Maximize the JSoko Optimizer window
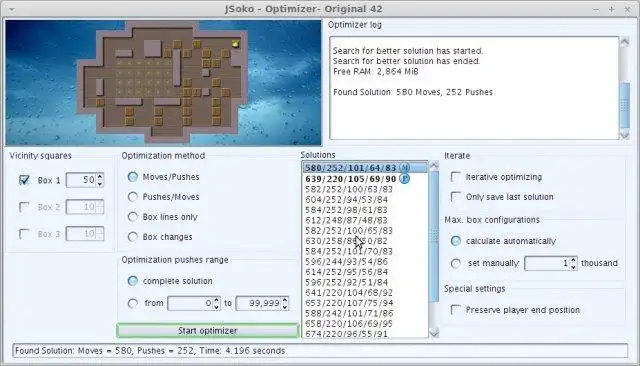This screenshot has height=366, width=640. pyautogui.click(x=611, y=9)
